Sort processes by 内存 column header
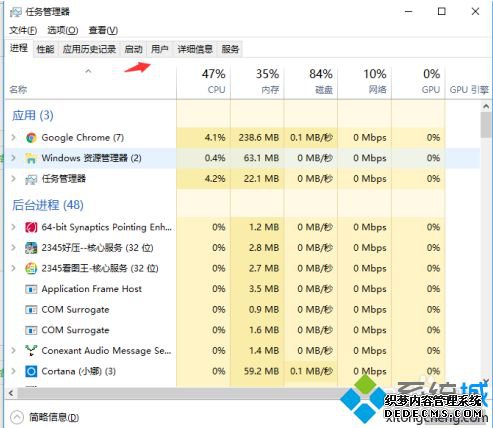Screen dimensions: 493x428 pyautogui.click(x=257, y=82)
